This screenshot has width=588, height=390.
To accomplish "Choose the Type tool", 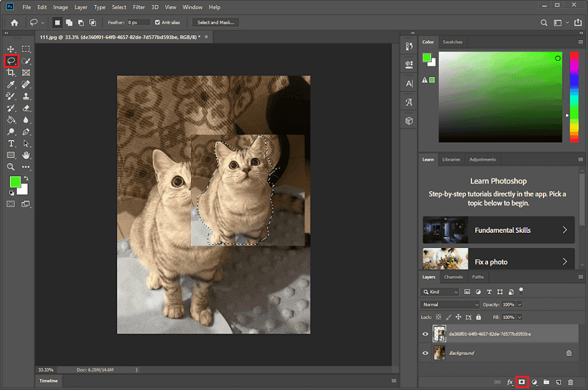I will [x=12, y=143].
